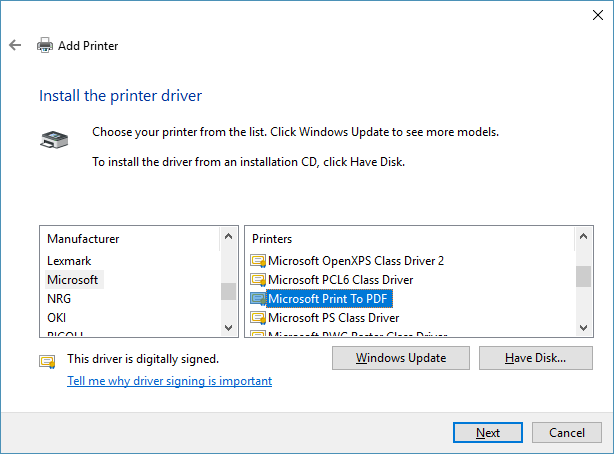
Task: Select Lexmark in the Manufacturer list
Action: pyautogui.click(x=69, y=260)
